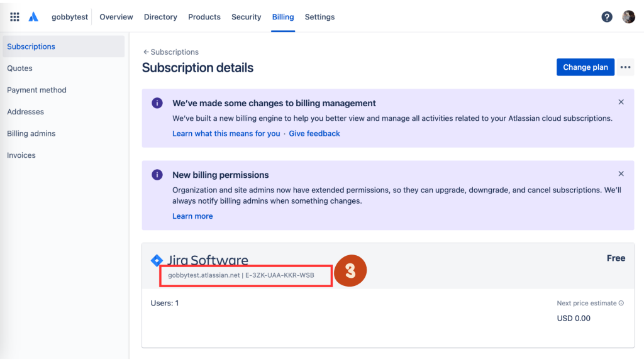Go back via the Subscriptions breadcrumb link
Viewport: 644px width, 362px height.
tap(171, 52)
